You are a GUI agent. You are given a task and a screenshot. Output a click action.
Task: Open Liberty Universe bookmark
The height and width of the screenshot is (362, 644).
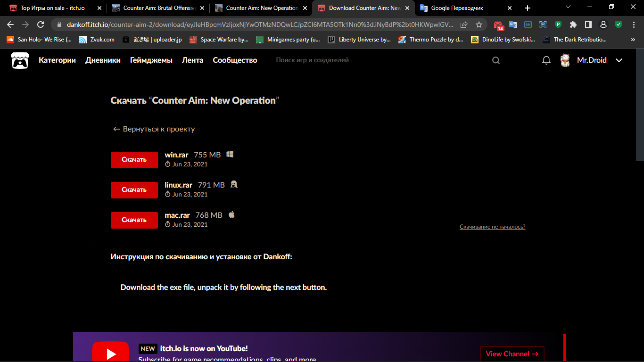pyautogui.click(x=360, y=40)
